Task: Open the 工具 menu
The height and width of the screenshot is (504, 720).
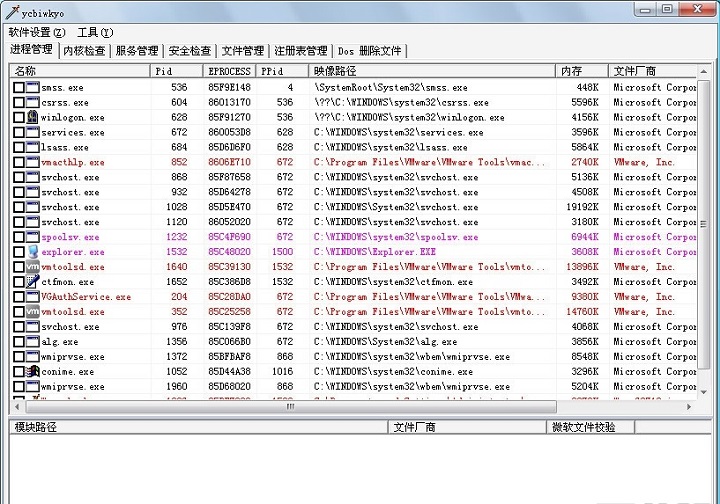Action: [x=95, y=32]
